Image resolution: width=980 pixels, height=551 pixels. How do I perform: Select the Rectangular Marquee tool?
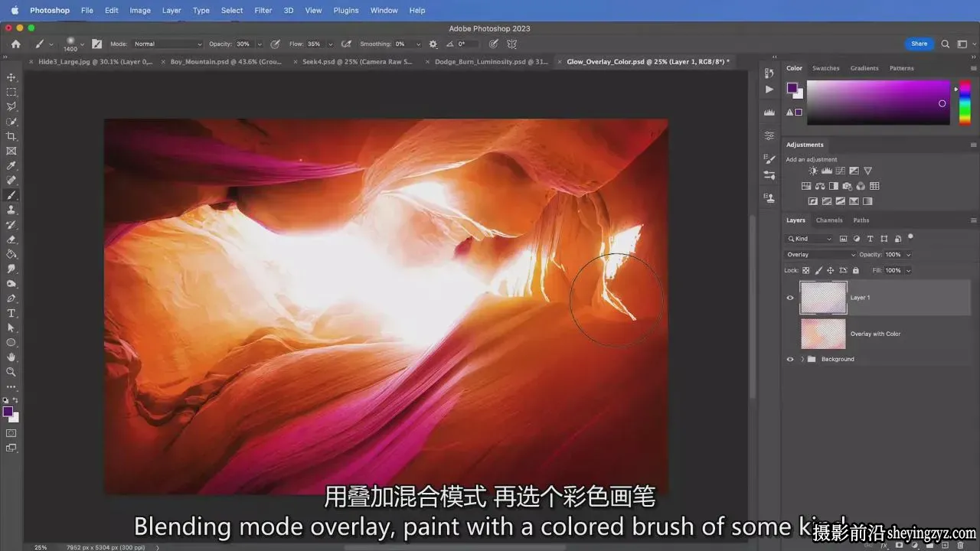pos(11,92)
